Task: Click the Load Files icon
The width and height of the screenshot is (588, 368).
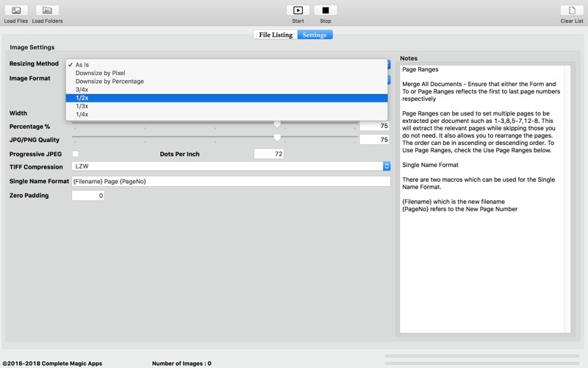Action: (x=15, y=10)
